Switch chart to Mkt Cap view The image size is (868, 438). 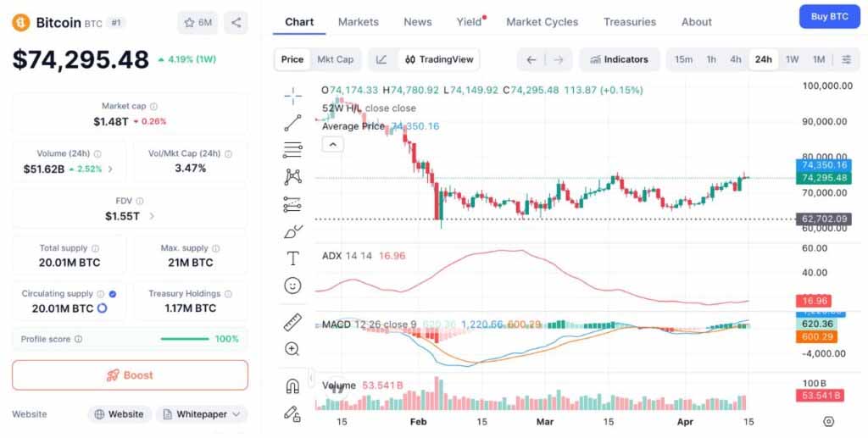(x=335, y=59)
